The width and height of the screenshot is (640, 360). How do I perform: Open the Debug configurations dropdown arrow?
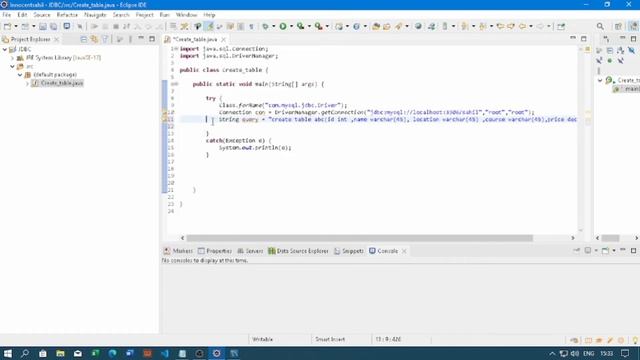tap(273, 26)
